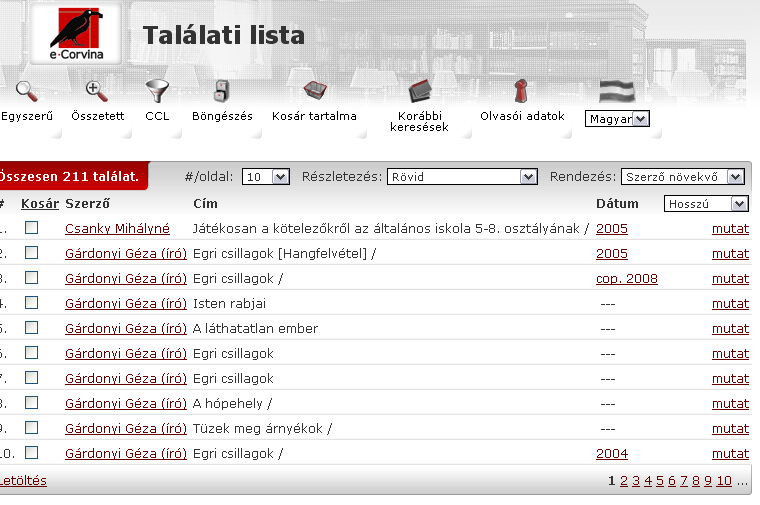Click the Böngészés menu label
The height and width of the screenshot is (505, 760).
pos(222,116)
